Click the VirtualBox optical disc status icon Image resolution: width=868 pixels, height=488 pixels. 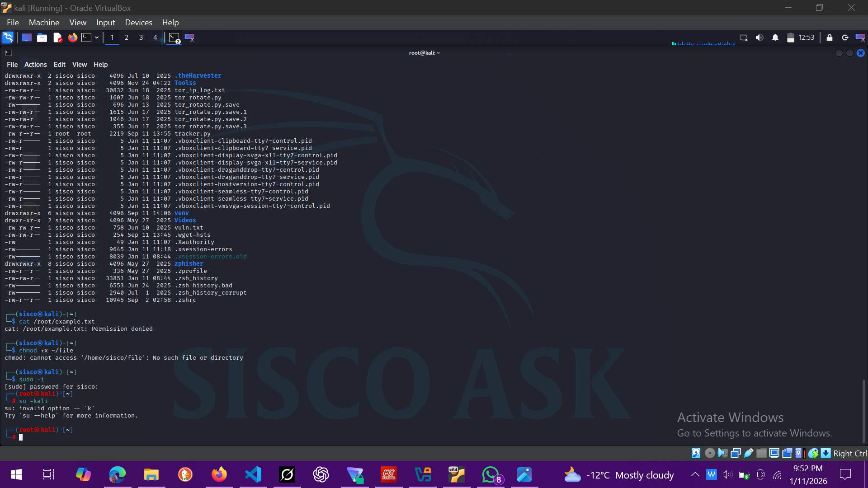[x=710, y=453]
